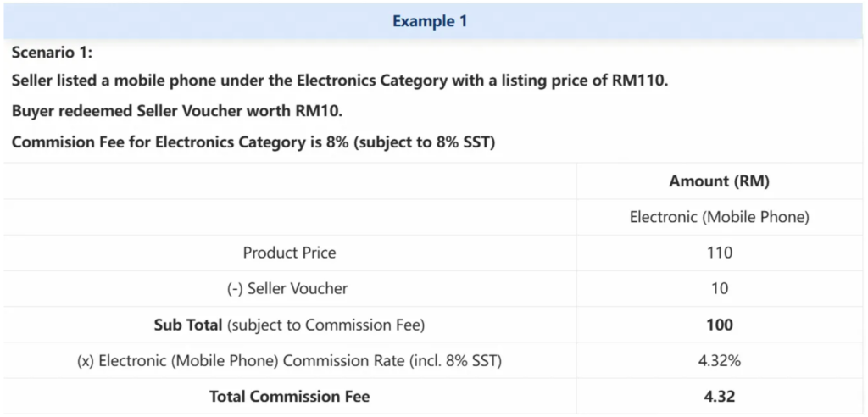
Task: Click the empty cell left of Amount (RM)
Action: 290,181
